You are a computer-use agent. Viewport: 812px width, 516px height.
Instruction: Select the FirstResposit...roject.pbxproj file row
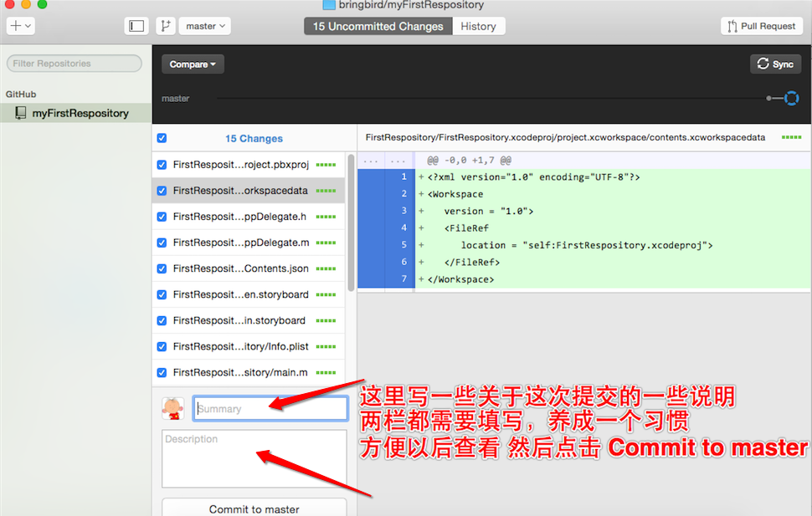(x=249, y=165)
